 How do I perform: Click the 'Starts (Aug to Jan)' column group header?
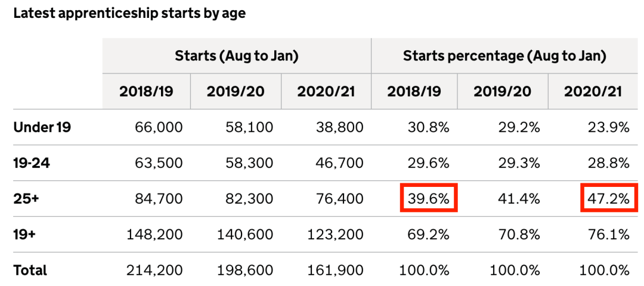237,56
